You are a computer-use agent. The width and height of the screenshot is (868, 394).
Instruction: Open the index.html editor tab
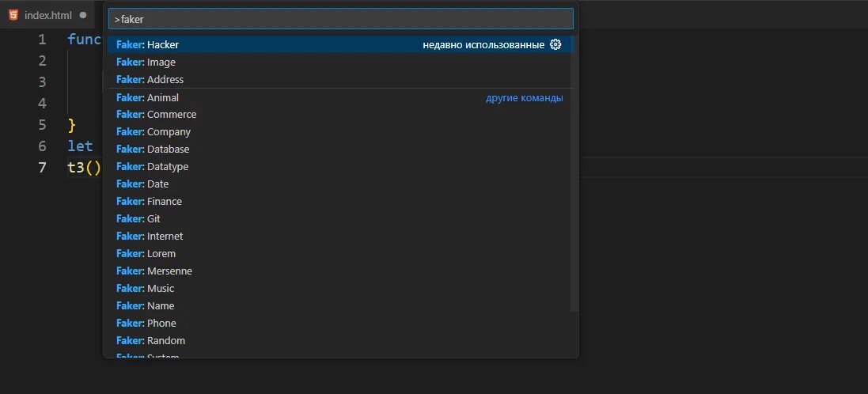(x=47, y=15)
